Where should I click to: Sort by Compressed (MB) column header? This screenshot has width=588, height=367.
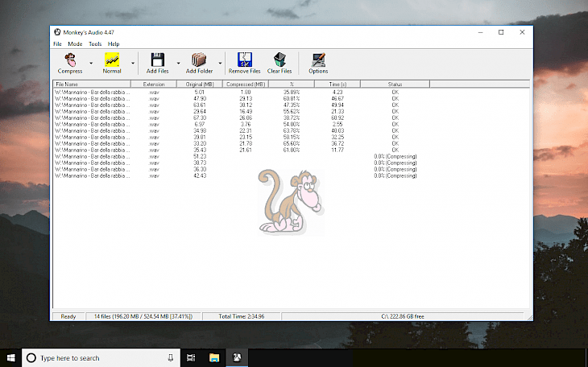(246, 84)
